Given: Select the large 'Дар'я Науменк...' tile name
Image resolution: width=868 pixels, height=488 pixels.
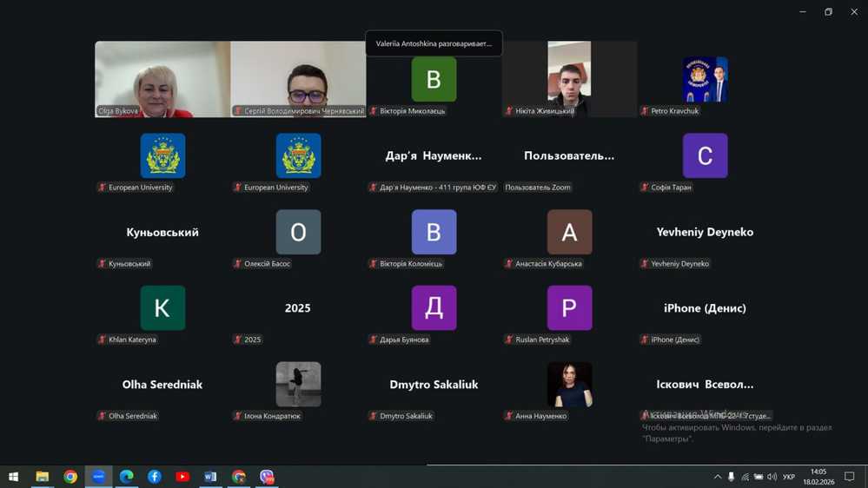Looking at the screenshot, I should 434,156.
